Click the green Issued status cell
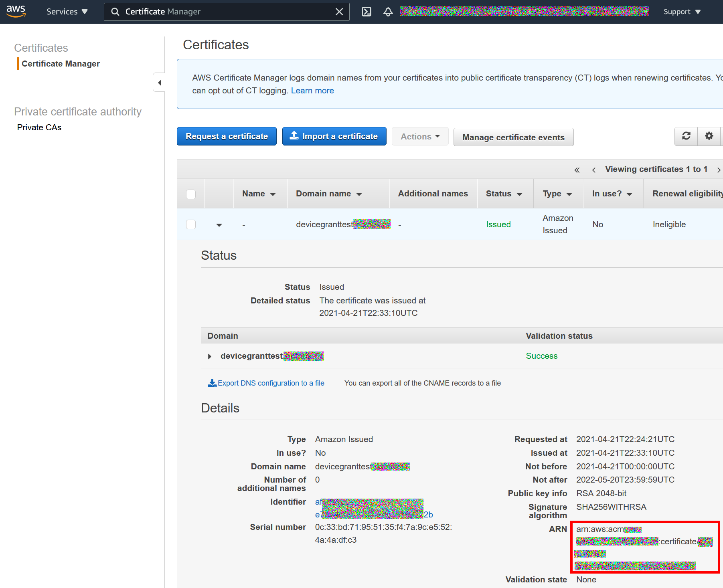 point(498,224)
